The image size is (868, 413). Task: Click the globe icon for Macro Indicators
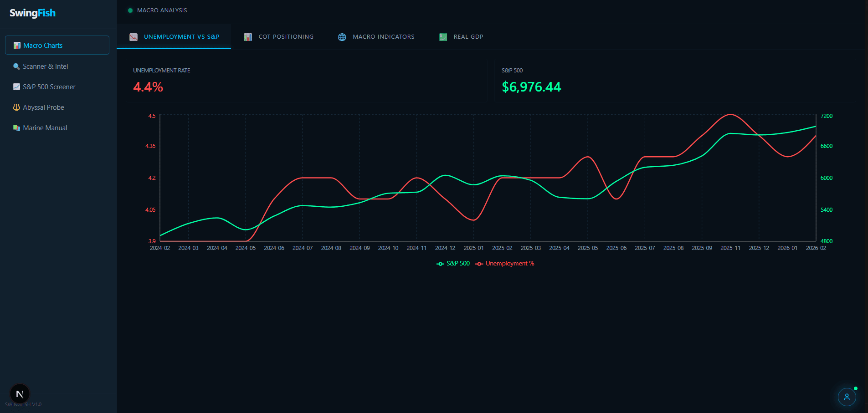click(x=342, y=37)
